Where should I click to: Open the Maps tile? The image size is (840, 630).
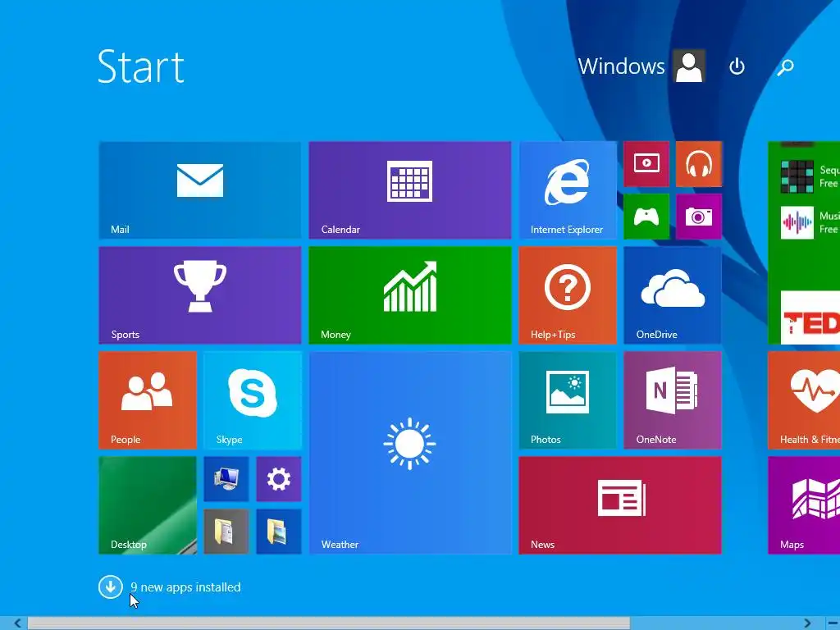(804, 505)
